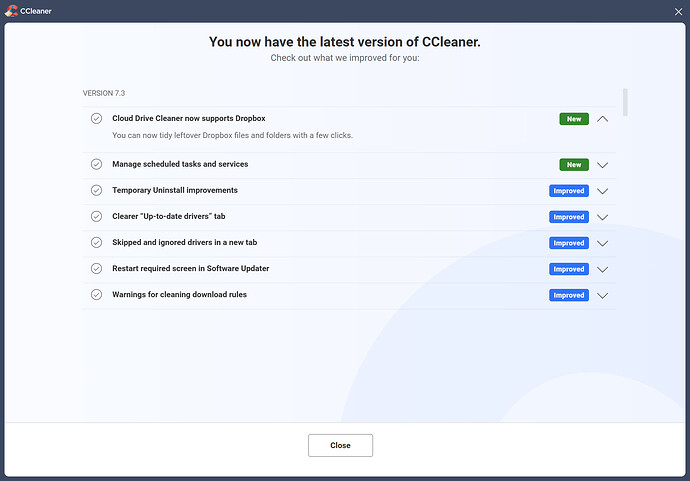The height and width of the screenshot is (481, 690).
Task: Expand Restart required screen in Software Updater
Action: pos(602,269)
